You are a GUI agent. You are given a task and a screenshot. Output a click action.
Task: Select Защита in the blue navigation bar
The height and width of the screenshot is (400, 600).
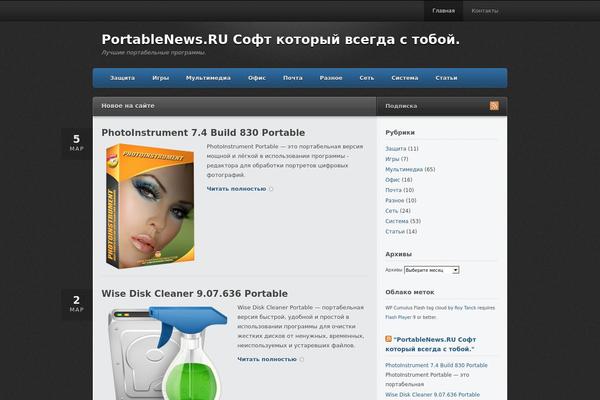tap(122, 78)
